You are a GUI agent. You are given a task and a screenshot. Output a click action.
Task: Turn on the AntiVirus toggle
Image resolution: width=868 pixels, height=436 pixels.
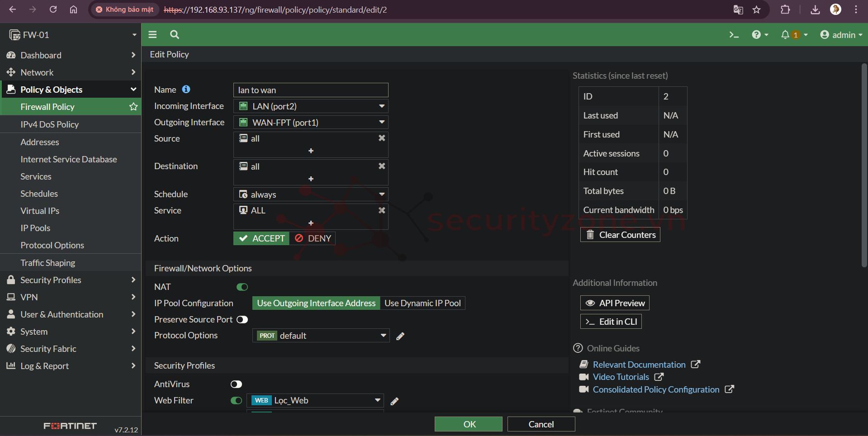pos(236,384)
